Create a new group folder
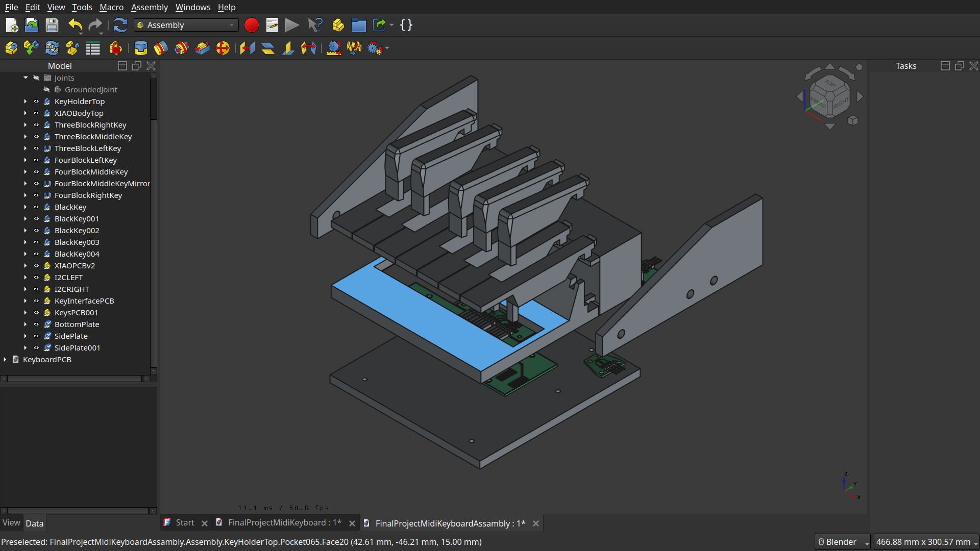Viewport: 980px width, 551px height. [359, 25]
